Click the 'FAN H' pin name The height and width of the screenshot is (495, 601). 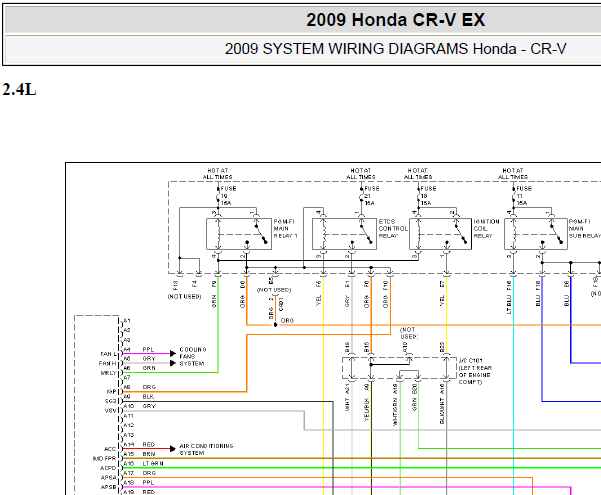click(x=108, y=363)
